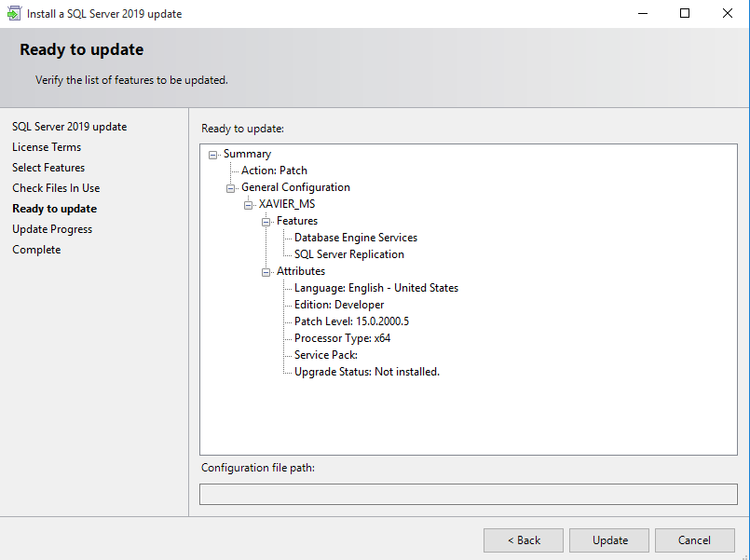Select Edition: Developer row
750x560 pixels.
coord(339,305)
